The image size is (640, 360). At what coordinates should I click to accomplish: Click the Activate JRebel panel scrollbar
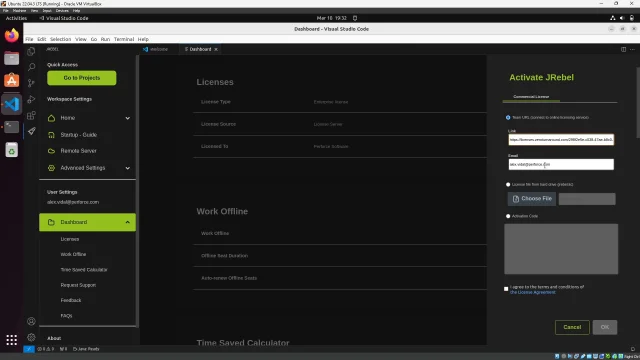pyautogui.click(x=638, y=103)
